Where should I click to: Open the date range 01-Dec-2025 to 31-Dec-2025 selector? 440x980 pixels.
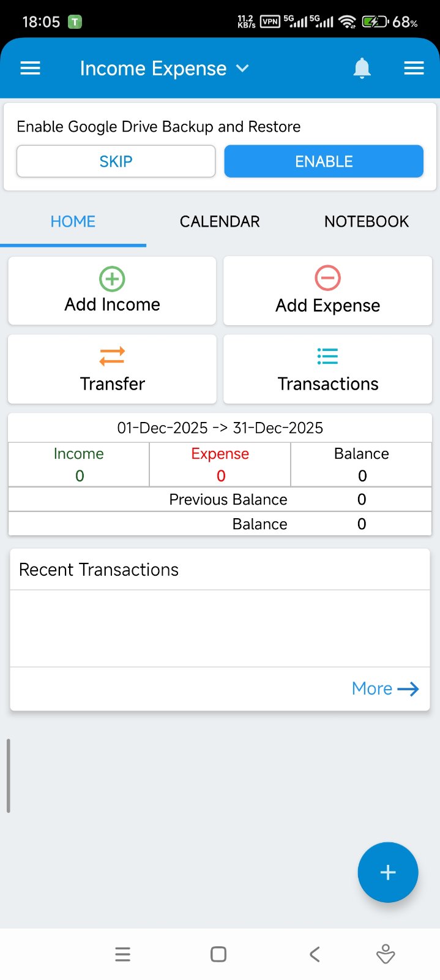coord(220,428)
